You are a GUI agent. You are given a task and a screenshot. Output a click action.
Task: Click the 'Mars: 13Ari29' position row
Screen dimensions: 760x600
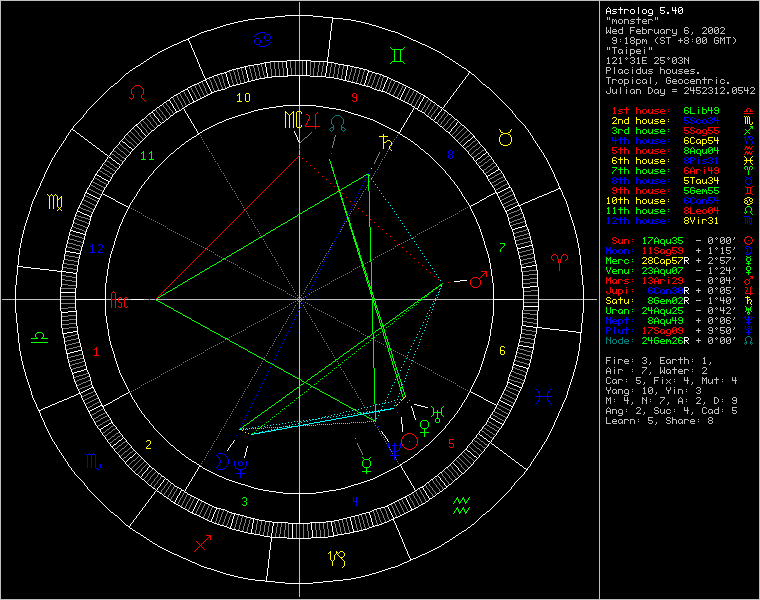coord(679,281)
